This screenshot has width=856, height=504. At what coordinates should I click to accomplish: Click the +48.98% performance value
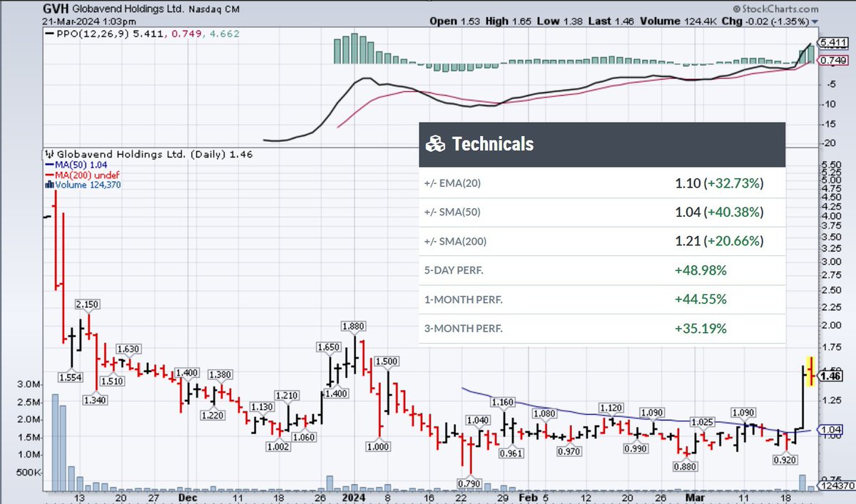[x=700, y=271]
